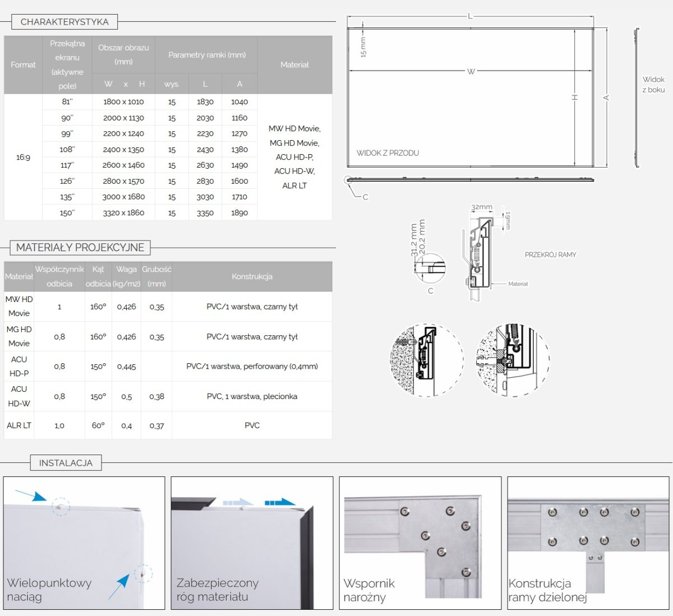Click the narrow side view frame drawing

637,98
